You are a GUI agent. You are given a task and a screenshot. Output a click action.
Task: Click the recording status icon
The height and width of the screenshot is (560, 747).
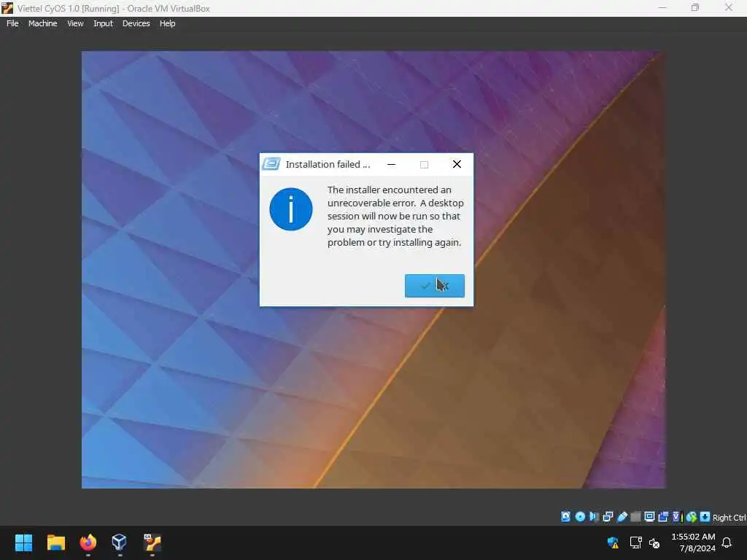663,517
